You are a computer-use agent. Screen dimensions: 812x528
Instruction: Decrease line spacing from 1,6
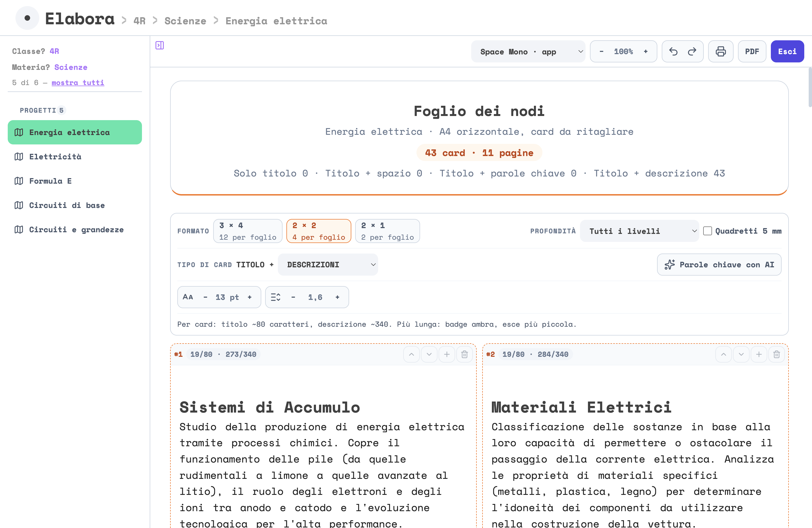[x=293, y=297]
